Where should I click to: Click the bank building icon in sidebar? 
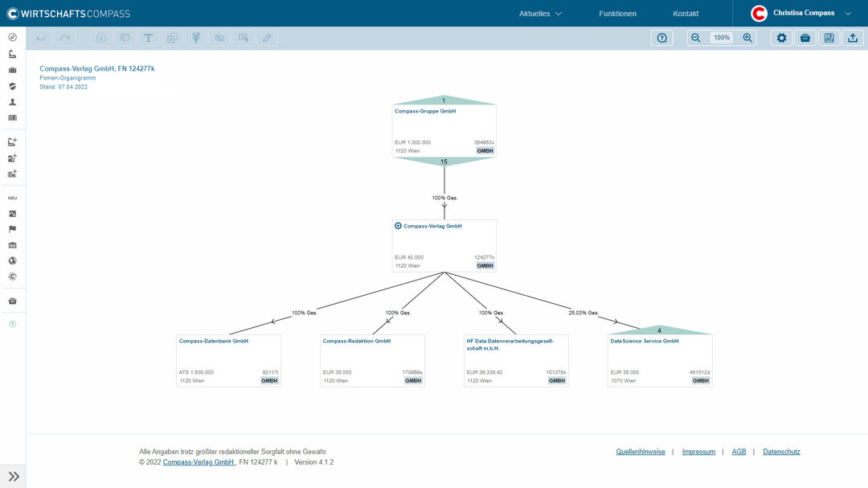[x=12, y=245]
